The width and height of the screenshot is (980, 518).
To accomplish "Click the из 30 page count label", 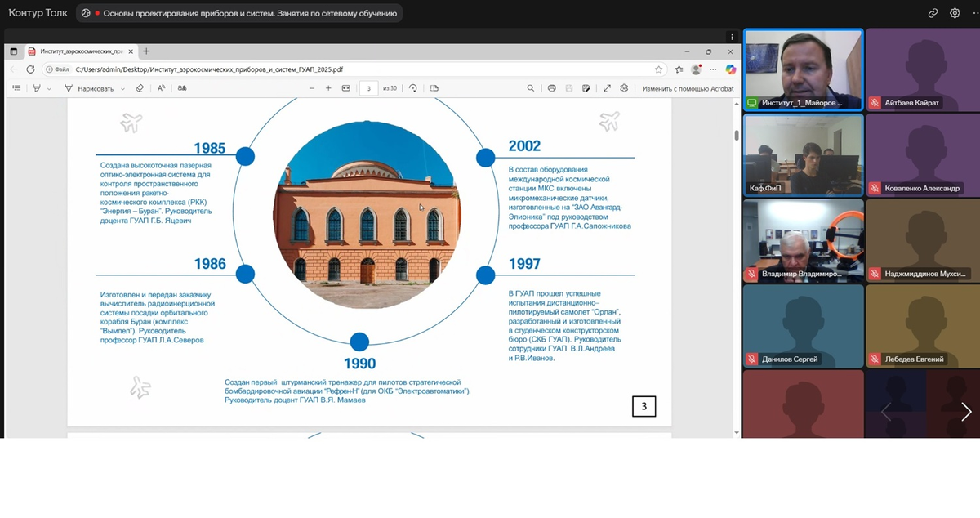I will tap(390, 88).
